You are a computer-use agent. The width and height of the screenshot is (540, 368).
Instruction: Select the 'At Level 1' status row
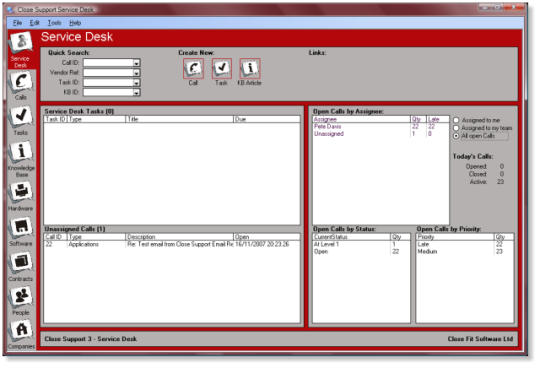click(x=362, y=244)
